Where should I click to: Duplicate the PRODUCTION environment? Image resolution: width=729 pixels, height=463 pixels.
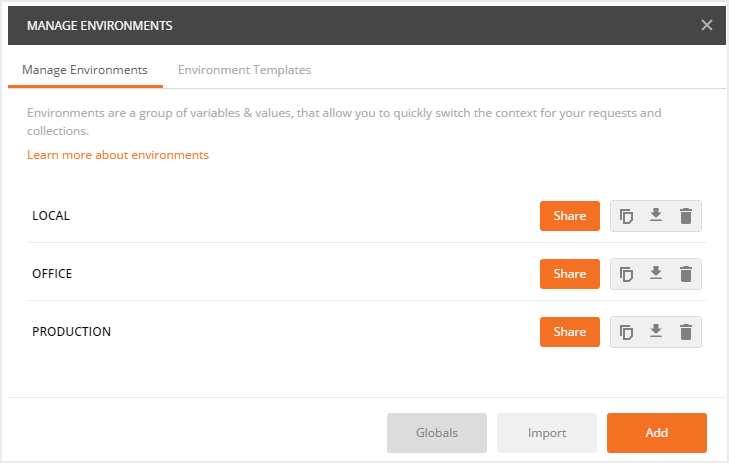click(x=626, y=332)
